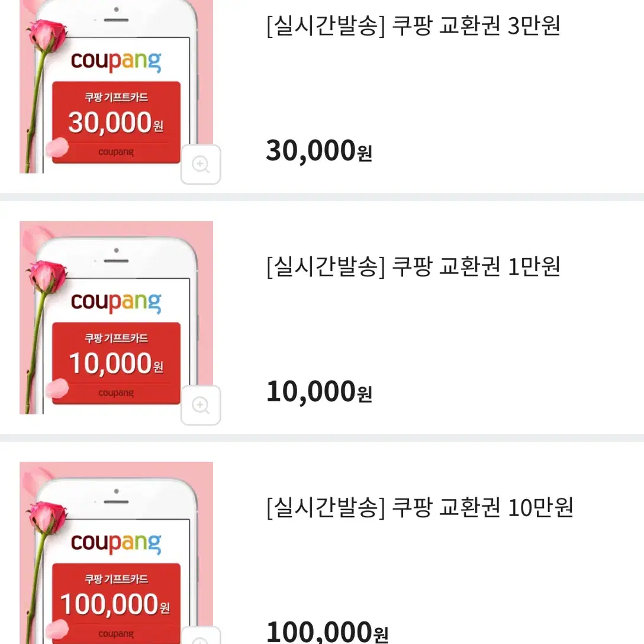
Task: Click the coupang logo in the 3만원 image
Action: click(116, 62)
